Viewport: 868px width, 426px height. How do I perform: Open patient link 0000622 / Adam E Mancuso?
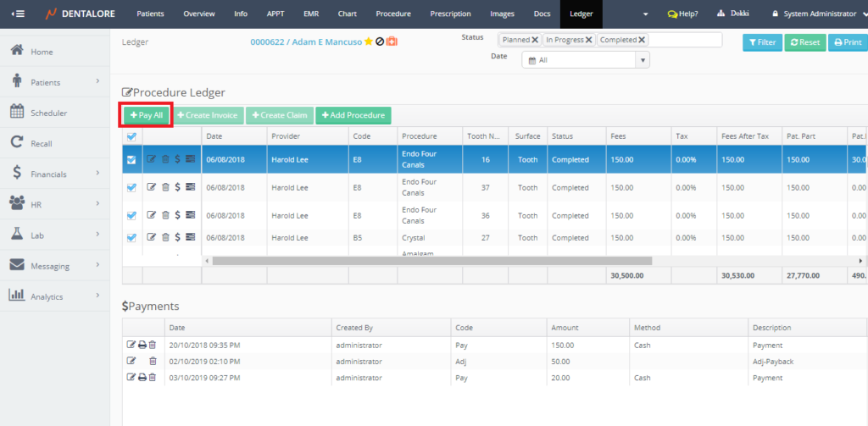305,41
